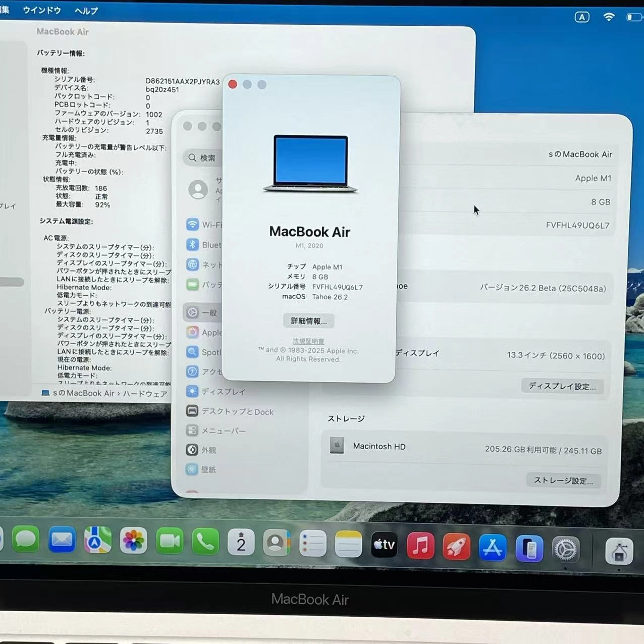Open the App Store from the Dock

coord(492,546)
